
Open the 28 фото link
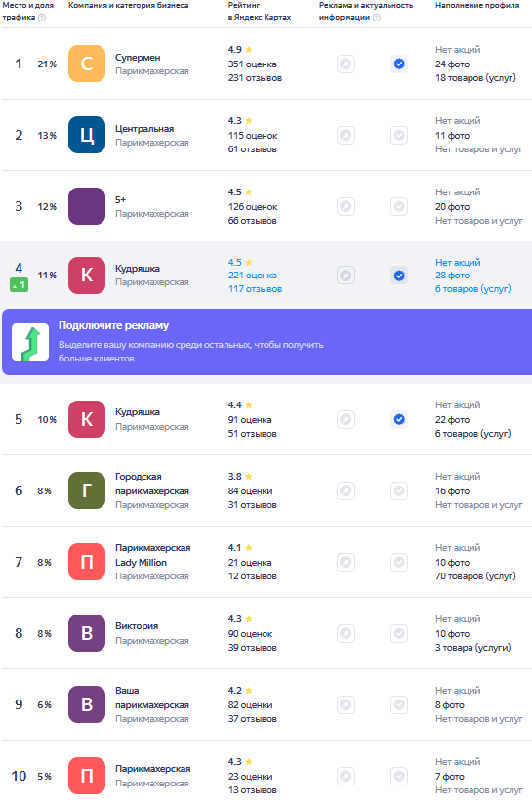(452, 276)
